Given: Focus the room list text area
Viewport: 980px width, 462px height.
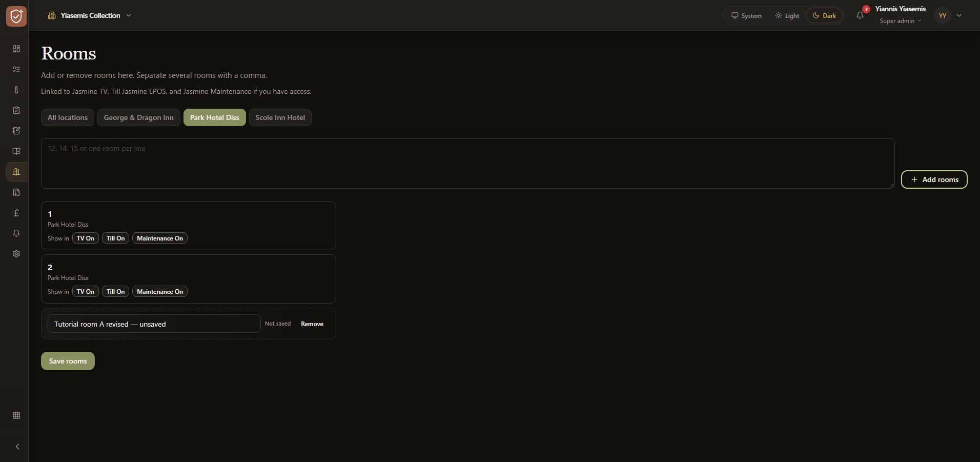Looking at the screenshot, I should [x=468, y=164].
